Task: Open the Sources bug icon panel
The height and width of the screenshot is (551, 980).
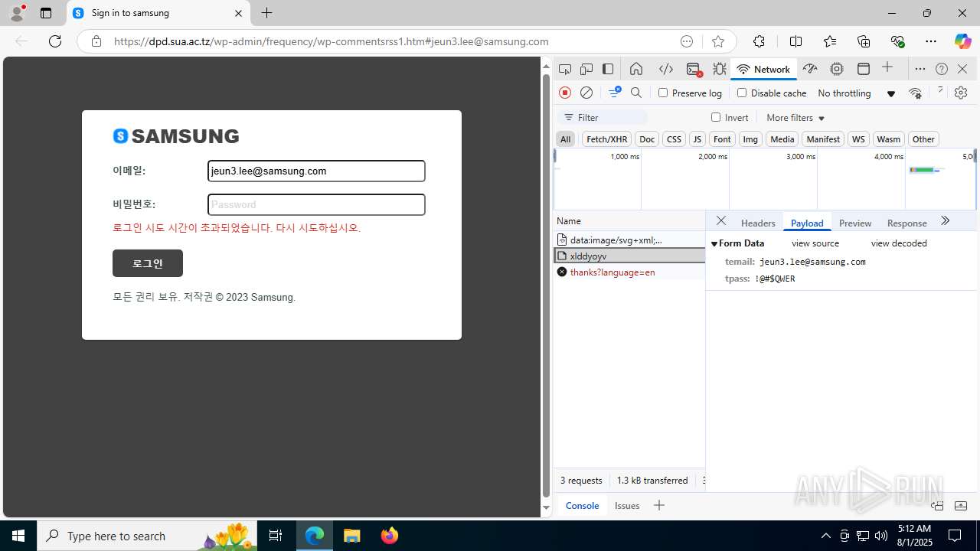Action: (720, 69)
